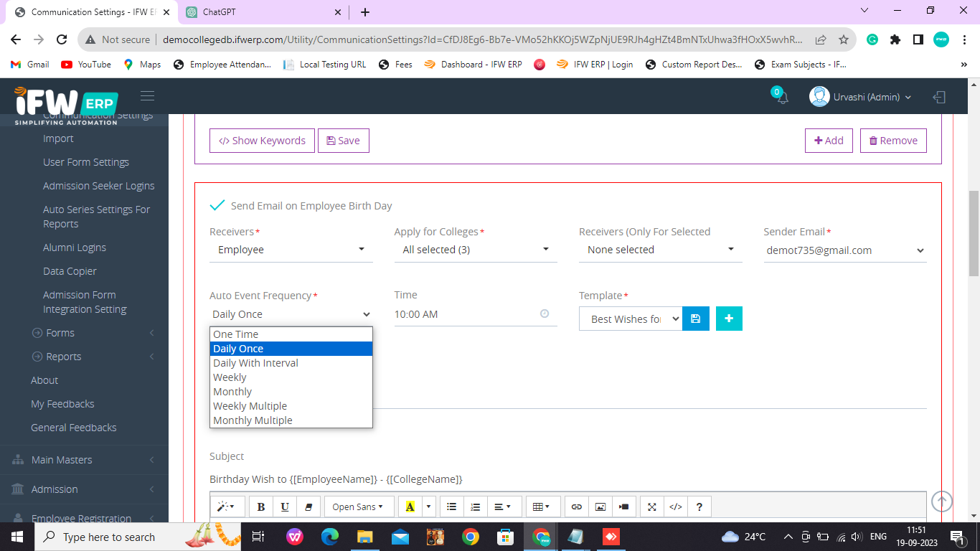Screen dimensions: 980x551
Task: Click the insert picture icon
Action: pos(600,507)
